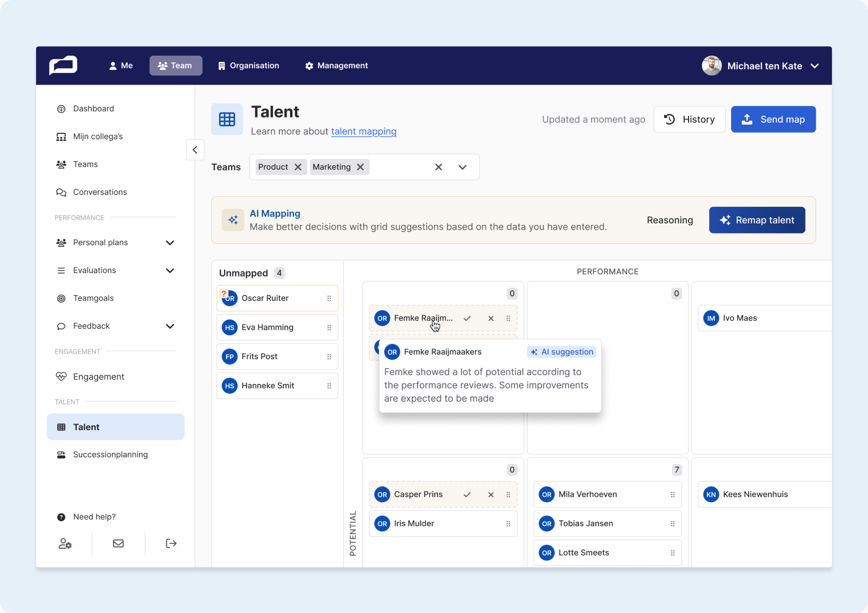Image resolution: width=868 pixels, height=613 pixels.
Task: Reject Femke Raaijmakers suggestion with X
Action: tap(491, 318)
